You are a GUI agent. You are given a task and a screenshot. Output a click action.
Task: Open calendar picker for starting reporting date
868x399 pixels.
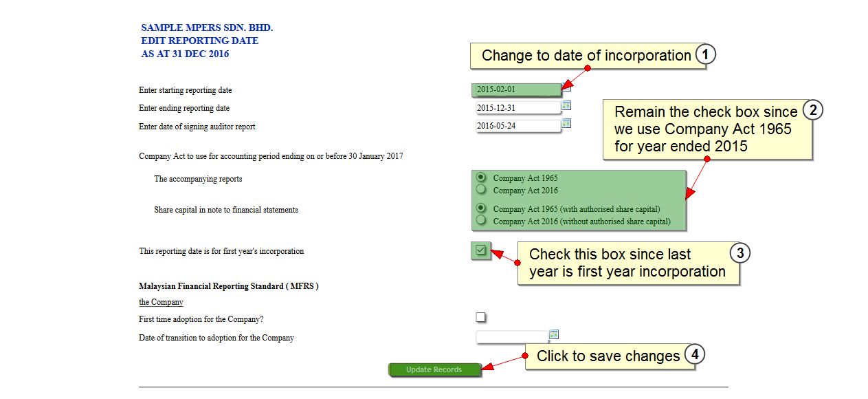[x=567, y=87]
